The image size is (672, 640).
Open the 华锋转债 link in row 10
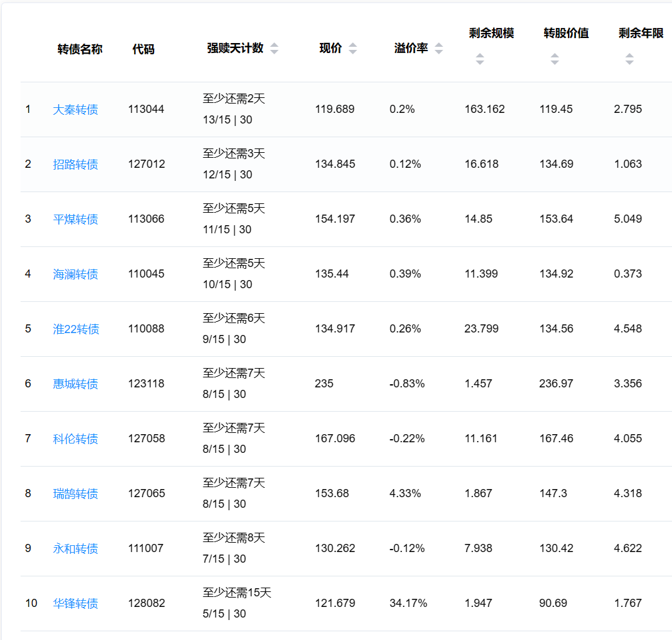(75, 604)
